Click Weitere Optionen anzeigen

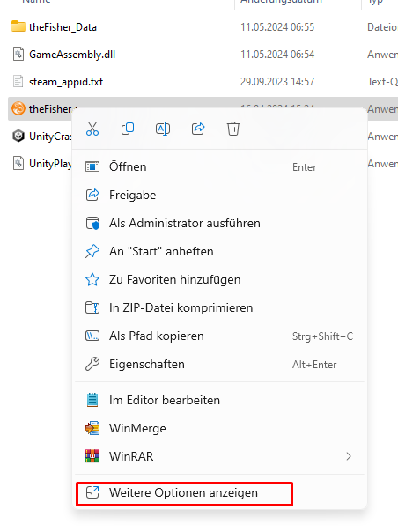pos(184,493)
